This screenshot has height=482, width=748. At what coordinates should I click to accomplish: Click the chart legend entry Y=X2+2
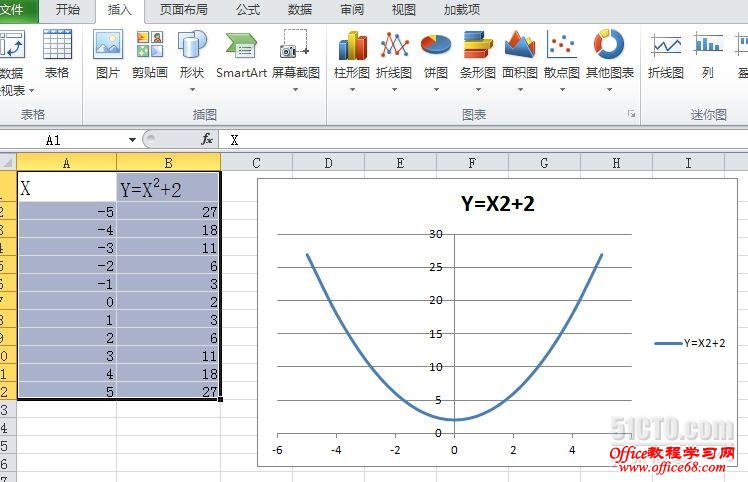(690, 343)
